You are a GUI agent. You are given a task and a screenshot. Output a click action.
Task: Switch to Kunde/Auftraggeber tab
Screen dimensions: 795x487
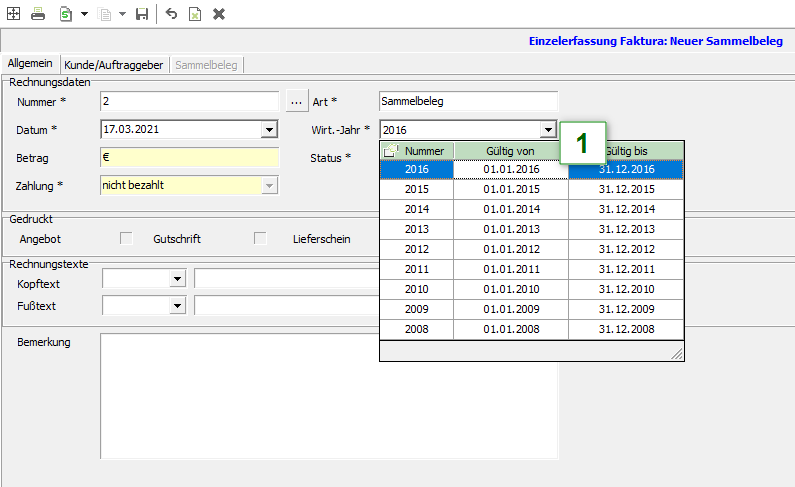[x=114, y=65]
